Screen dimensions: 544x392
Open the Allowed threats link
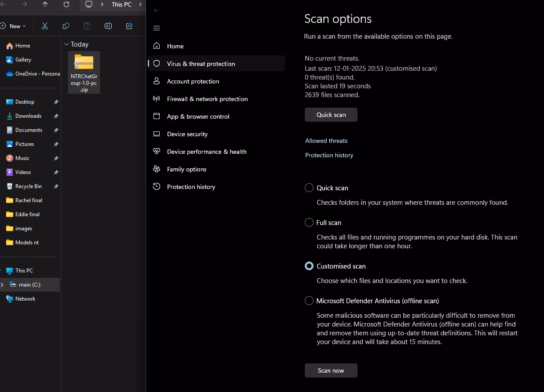coord(326,141)
